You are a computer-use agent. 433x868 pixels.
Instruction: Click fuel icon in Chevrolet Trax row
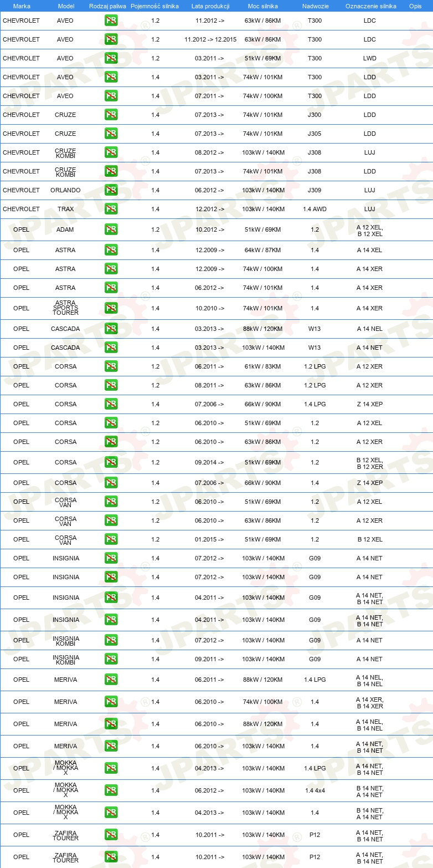[x=111, y=209]
